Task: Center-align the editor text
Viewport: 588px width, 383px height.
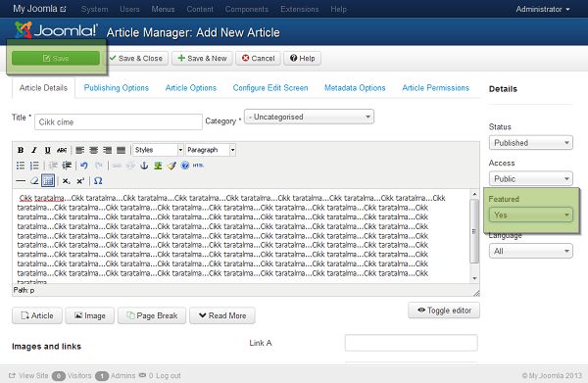Action: click(x=93, y=150)
